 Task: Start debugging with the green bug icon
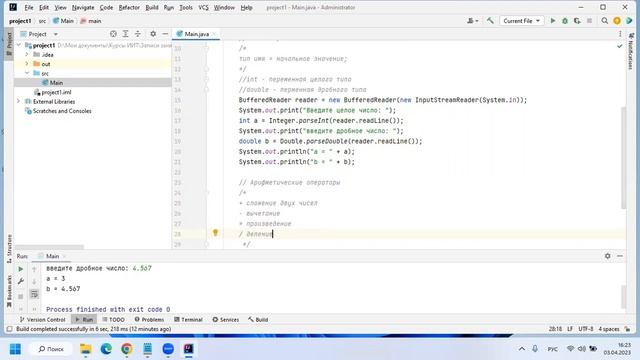point(565,20)
